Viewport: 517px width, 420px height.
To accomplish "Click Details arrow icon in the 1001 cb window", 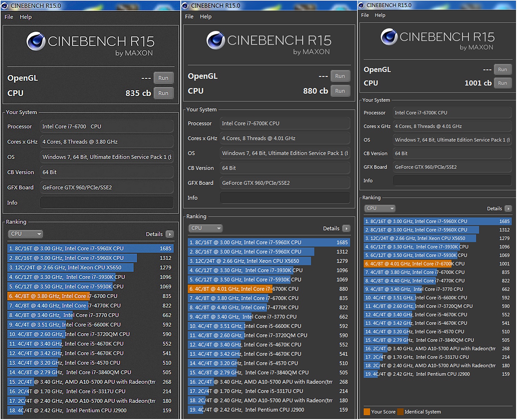I will pyautogui.click(x=508, y=209).
